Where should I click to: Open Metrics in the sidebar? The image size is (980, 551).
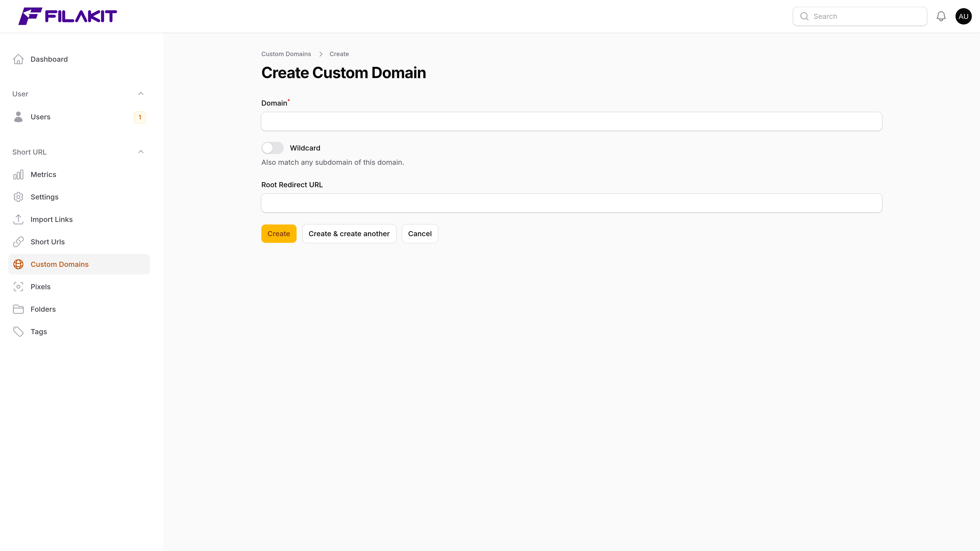[x=79, y=174]
